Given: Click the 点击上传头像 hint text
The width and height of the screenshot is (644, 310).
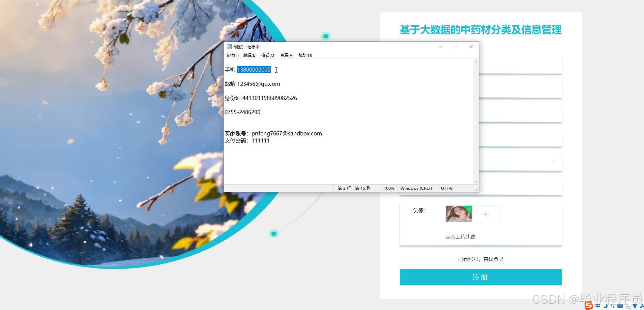Looking at the screenshot, I should 461,236.
